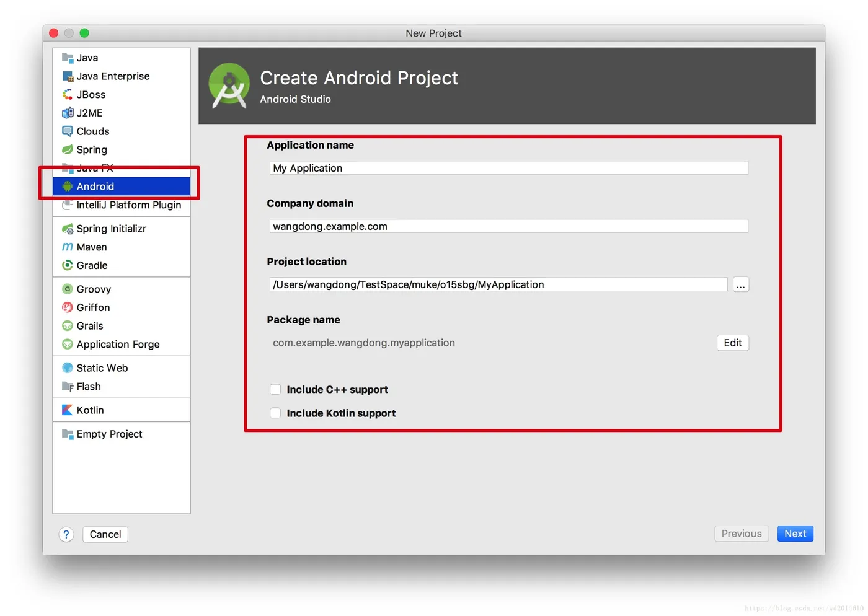Select JBoss project type label
This screenshot has width=868, height=616.
(91, 94)
